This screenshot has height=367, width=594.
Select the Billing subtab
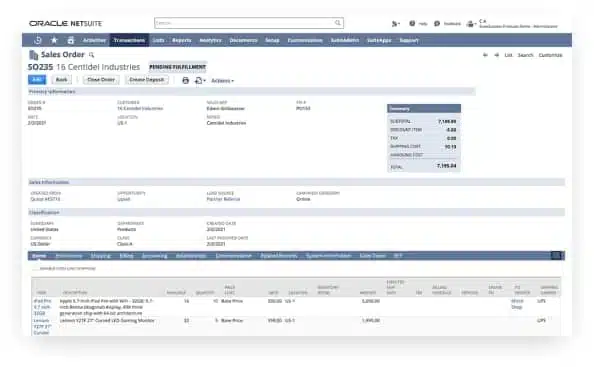coord(127,256)
